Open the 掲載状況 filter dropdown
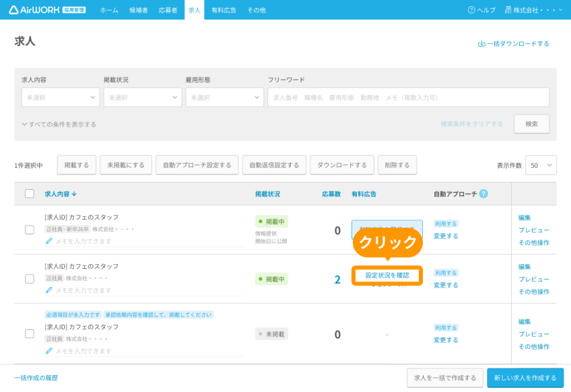571x392 pixels. coord(142,97)
